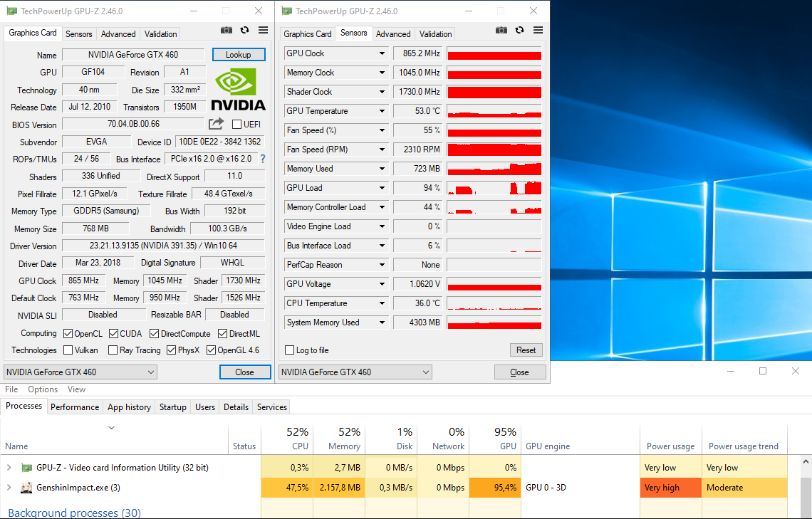Click GPU-Z app icon in Sensors window title bar
The image size is (812, 519).
pos(286,11)
